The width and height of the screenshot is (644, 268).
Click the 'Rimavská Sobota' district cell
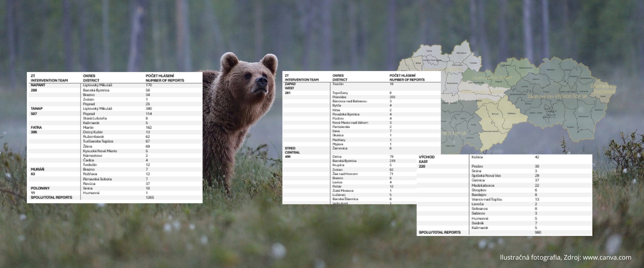coord(97,179)
